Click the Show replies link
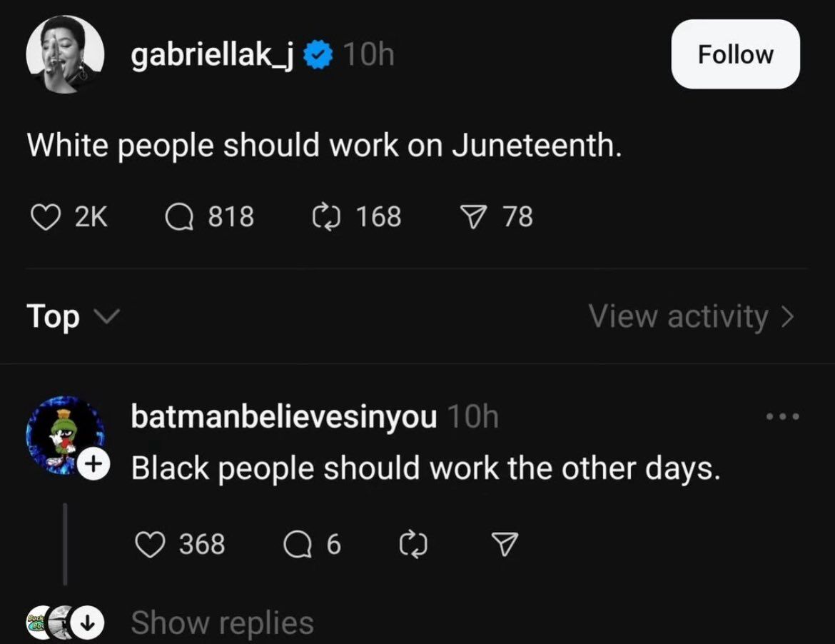Image resolution: width=835 pixels, height=644 pixels. click(x=222, y=623)
